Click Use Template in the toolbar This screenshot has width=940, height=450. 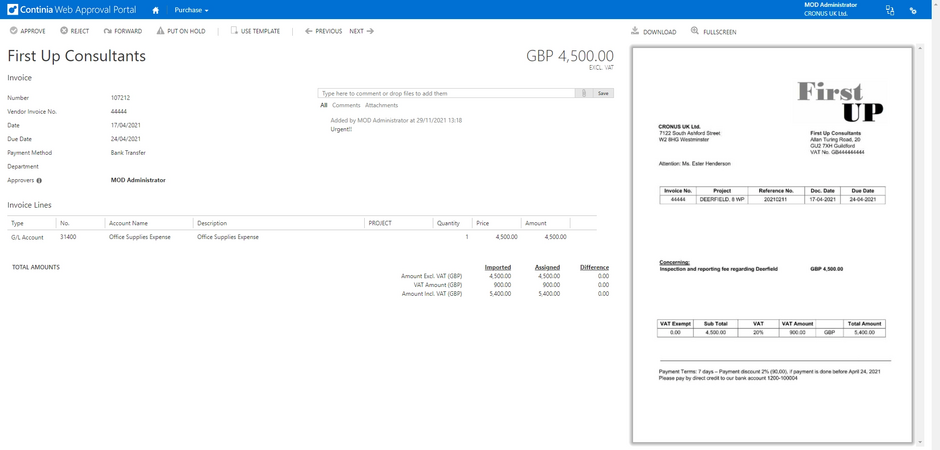(255, 31)
